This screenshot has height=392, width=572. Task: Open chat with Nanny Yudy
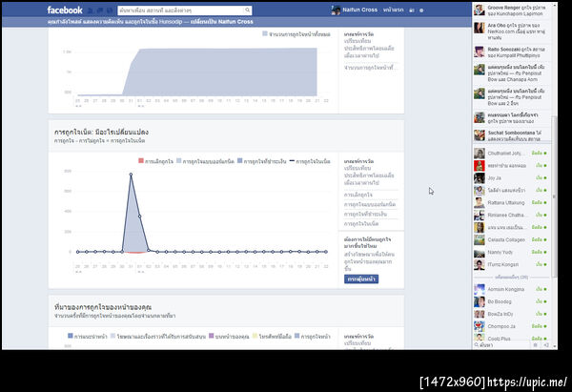512,252
